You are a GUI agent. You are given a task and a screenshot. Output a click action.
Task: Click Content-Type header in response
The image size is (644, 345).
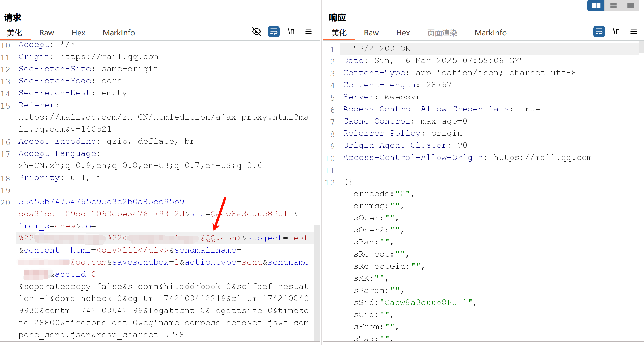click(x=460, y=73)
